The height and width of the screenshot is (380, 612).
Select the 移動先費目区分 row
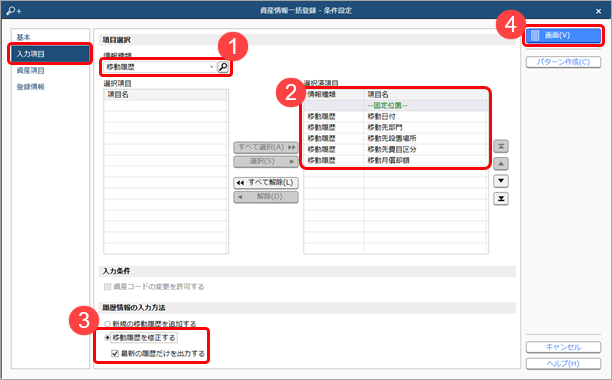point(395,149)
